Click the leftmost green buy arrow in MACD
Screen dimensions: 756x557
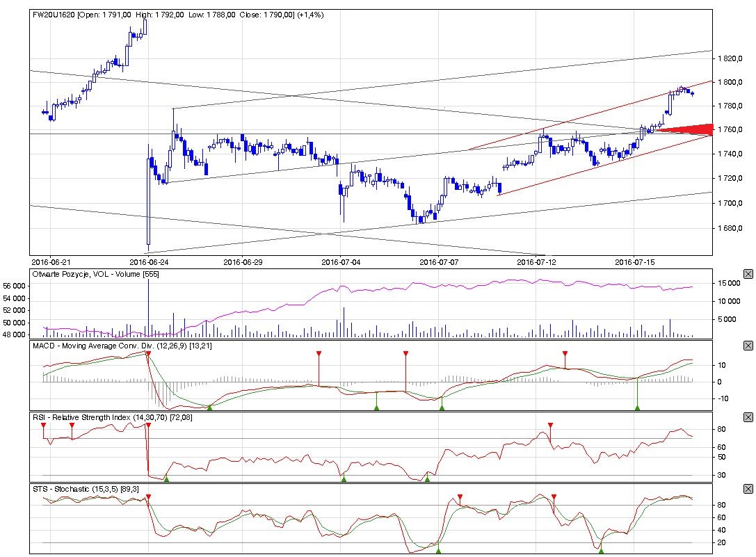coord(209,407)
